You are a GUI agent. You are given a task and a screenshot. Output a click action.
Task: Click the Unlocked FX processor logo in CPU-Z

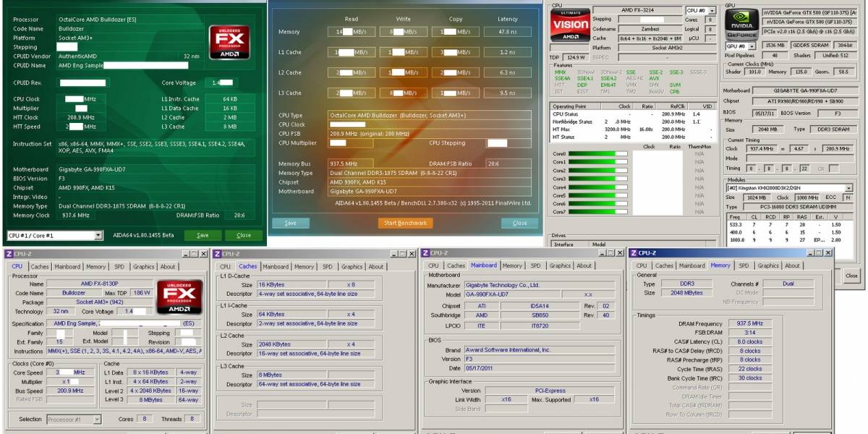[180, 297]
